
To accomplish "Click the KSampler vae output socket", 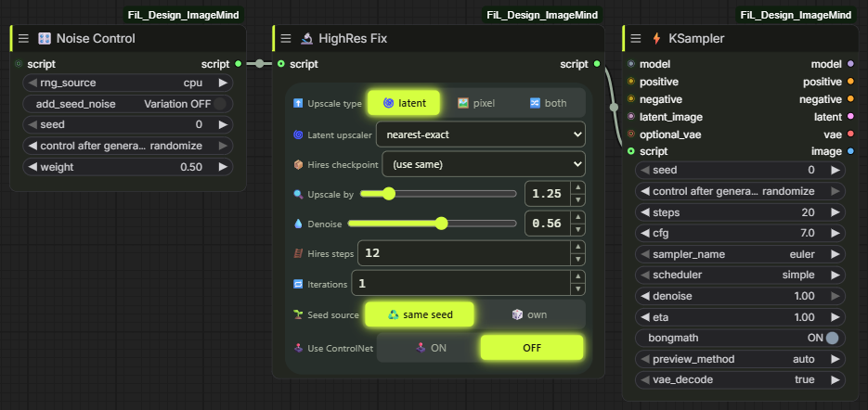I will [851, 135].
